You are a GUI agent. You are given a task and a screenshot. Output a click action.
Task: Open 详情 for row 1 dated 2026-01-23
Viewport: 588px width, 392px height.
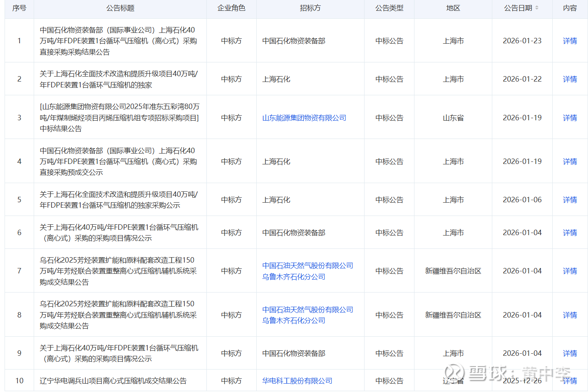point(570,41)
